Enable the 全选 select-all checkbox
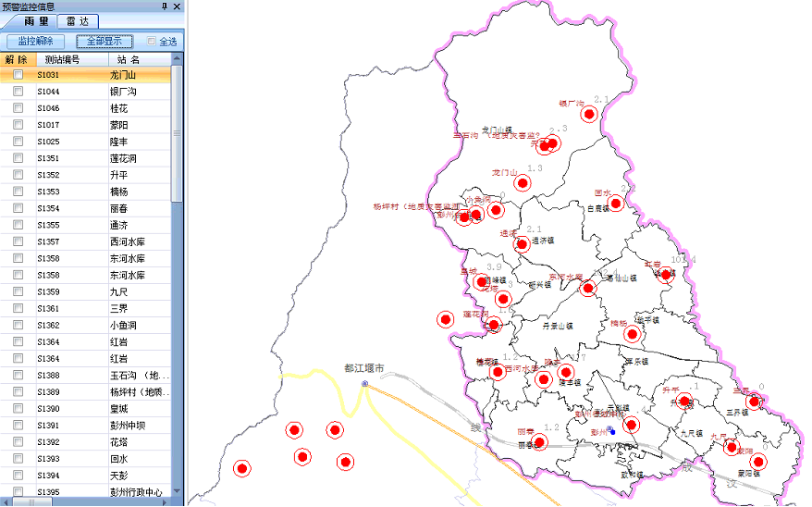The width and height of the screenshot is (812, 507). coord(152,42)
